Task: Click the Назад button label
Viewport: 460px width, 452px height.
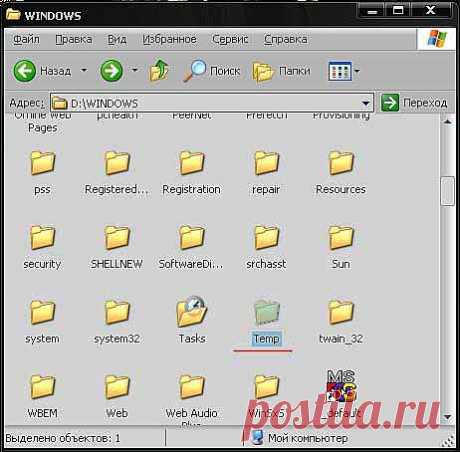Action: tap(55, 71)
